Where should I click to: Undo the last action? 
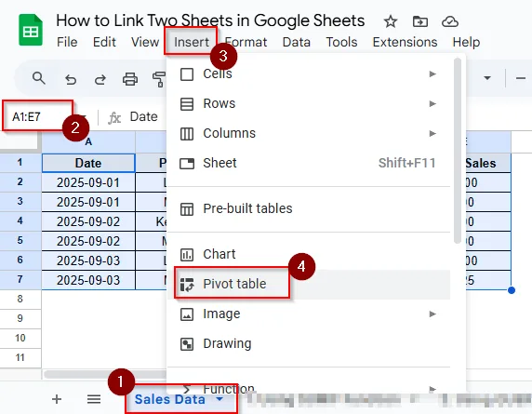71,79
